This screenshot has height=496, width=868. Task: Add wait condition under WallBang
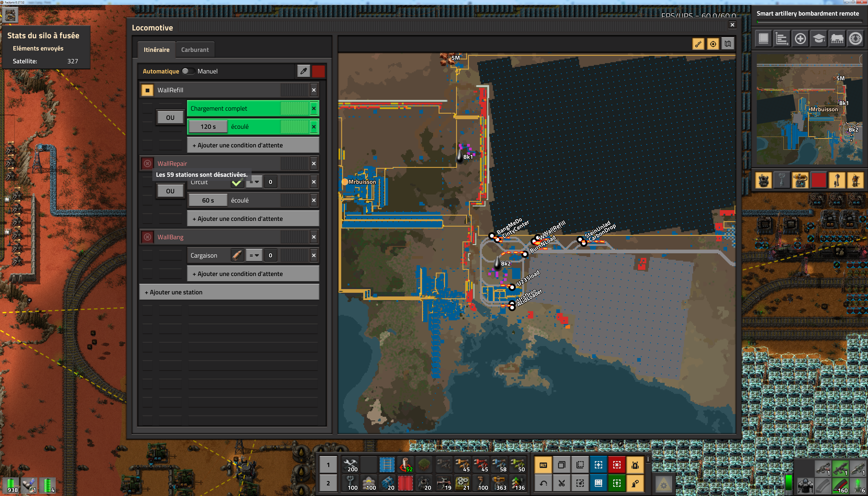pyautogui.click(x=253, y=274)
